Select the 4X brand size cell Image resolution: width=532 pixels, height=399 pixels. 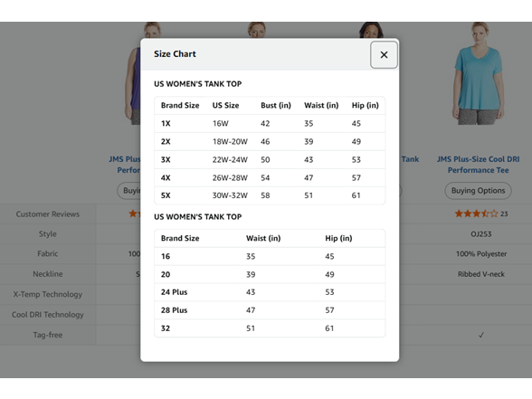pyautogui.click(x=166, y=177)
